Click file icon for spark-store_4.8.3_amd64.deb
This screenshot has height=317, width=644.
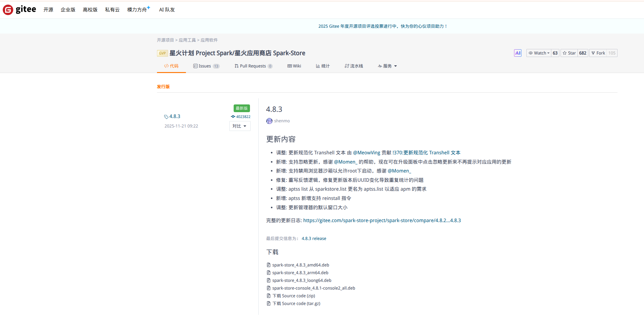[x=268, y=265]
